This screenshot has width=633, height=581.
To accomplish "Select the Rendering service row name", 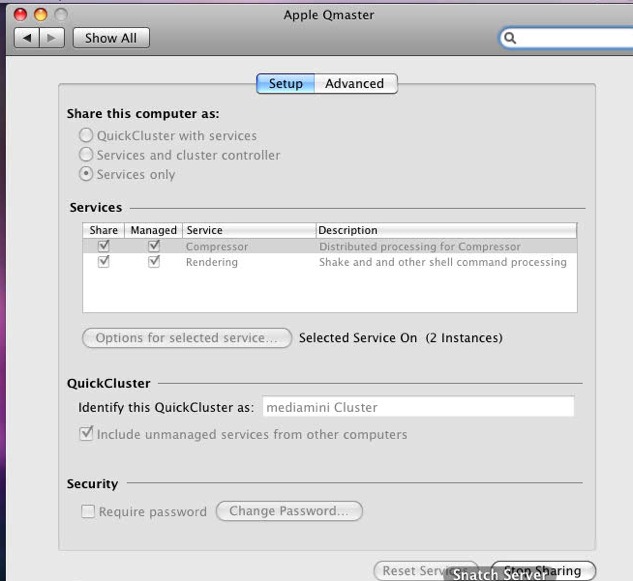I will point(212,262).
